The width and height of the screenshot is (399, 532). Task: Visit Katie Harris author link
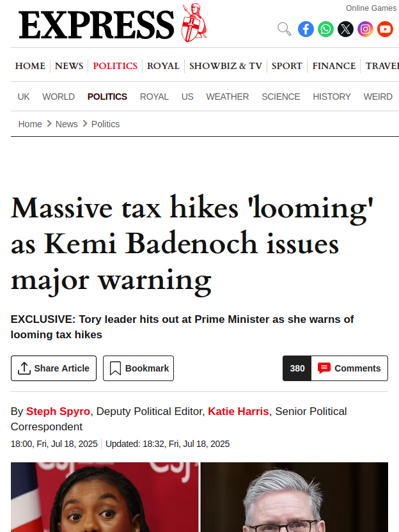coord(238,411)
